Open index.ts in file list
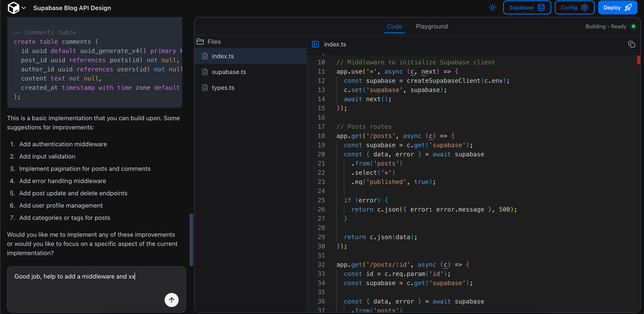The height and width of the screenshot is (314, 644). [222, 56]
